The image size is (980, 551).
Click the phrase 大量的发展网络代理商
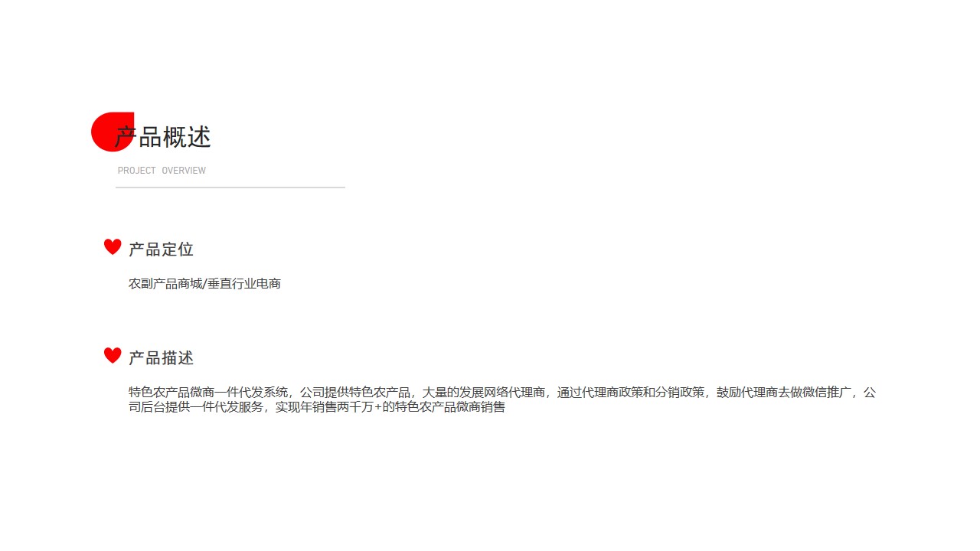(484, 393)
